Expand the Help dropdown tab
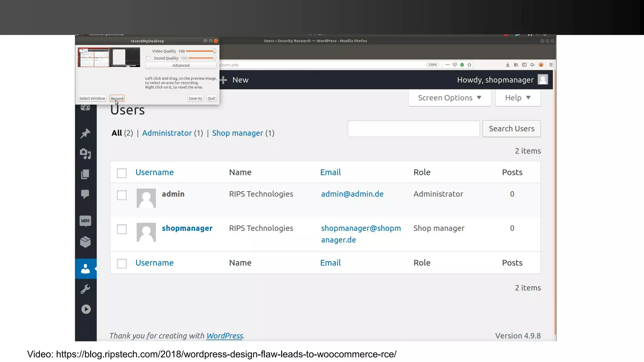The image size is (644, 362). [x=518, y=98]
